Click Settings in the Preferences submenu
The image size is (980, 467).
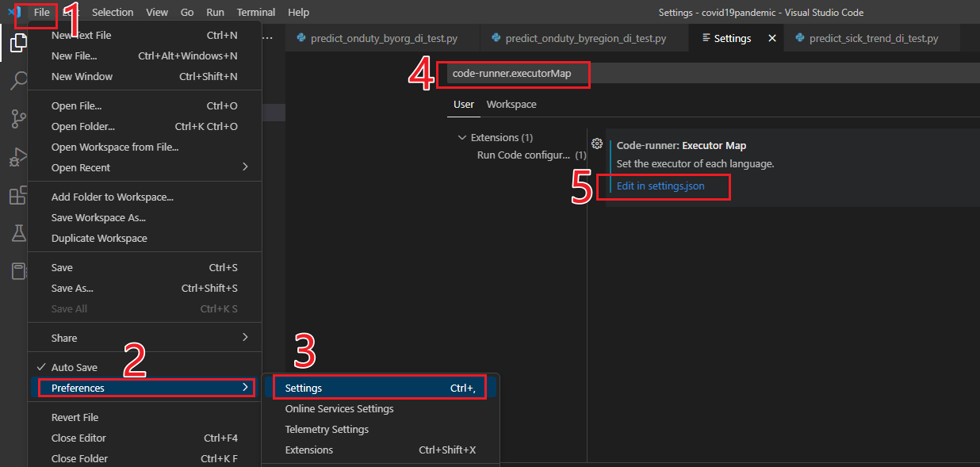381,388
